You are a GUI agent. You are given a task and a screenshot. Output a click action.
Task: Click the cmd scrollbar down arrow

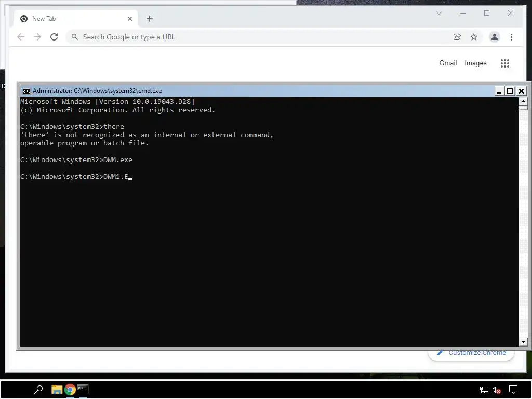coord(523,342)
